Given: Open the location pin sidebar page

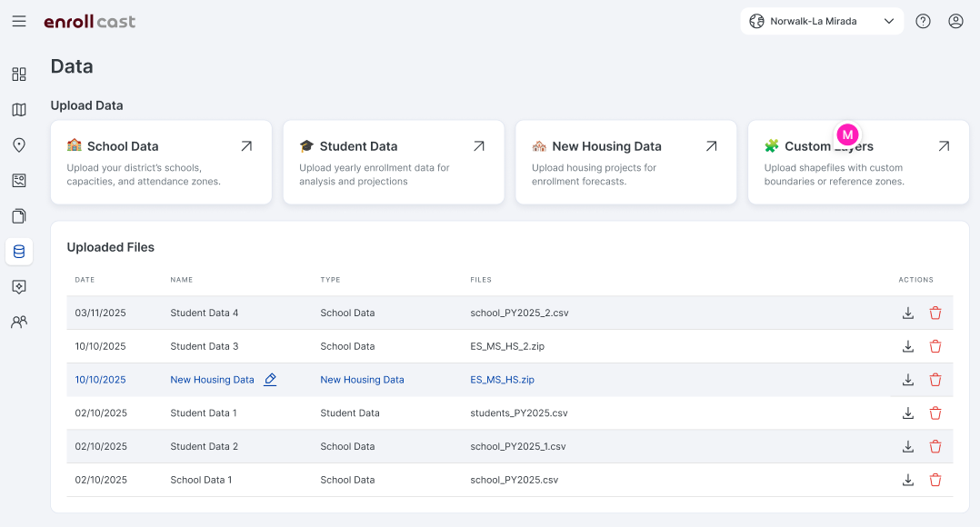Looking at the screenshot, I should (x=19, y=145).
